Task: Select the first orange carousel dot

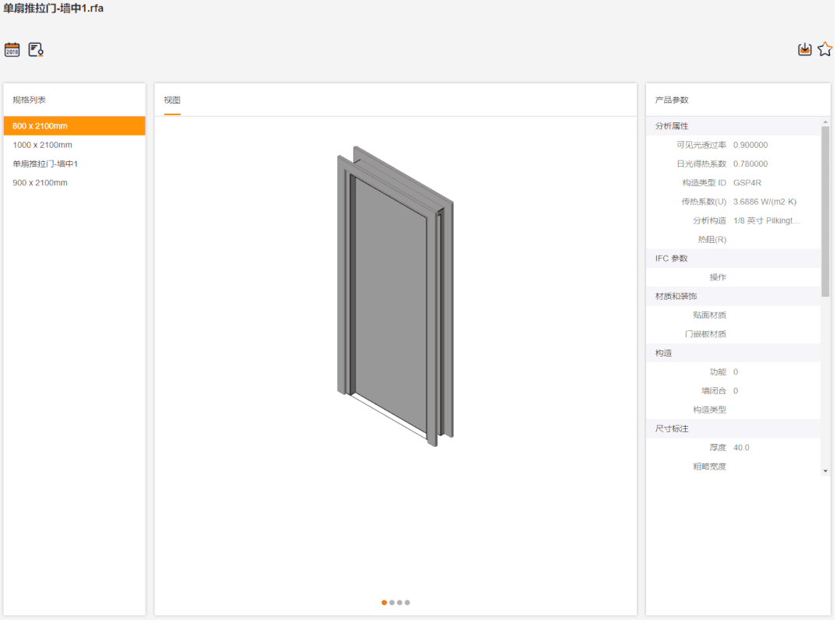Action: [x=384, y=603]
